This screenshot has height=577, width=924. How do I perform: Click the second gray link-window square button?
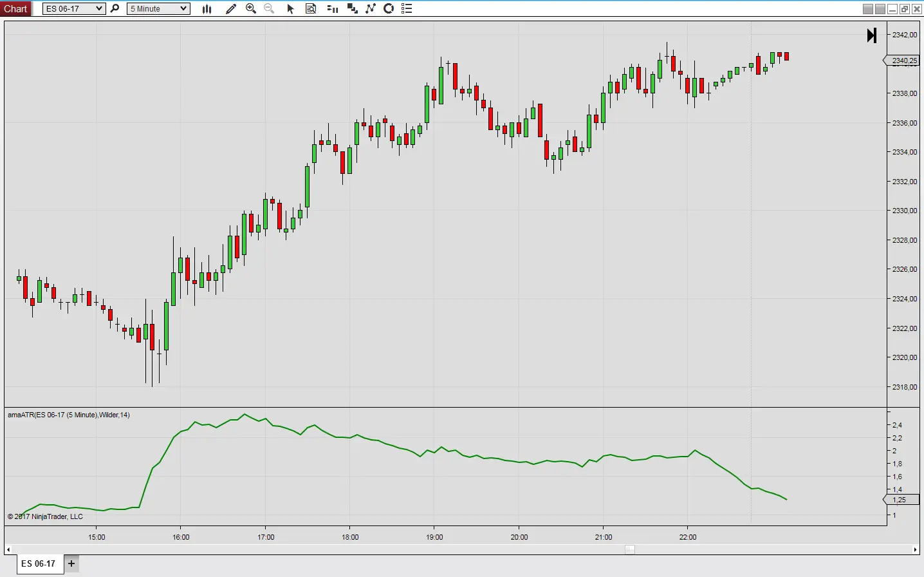coord(880,9)
